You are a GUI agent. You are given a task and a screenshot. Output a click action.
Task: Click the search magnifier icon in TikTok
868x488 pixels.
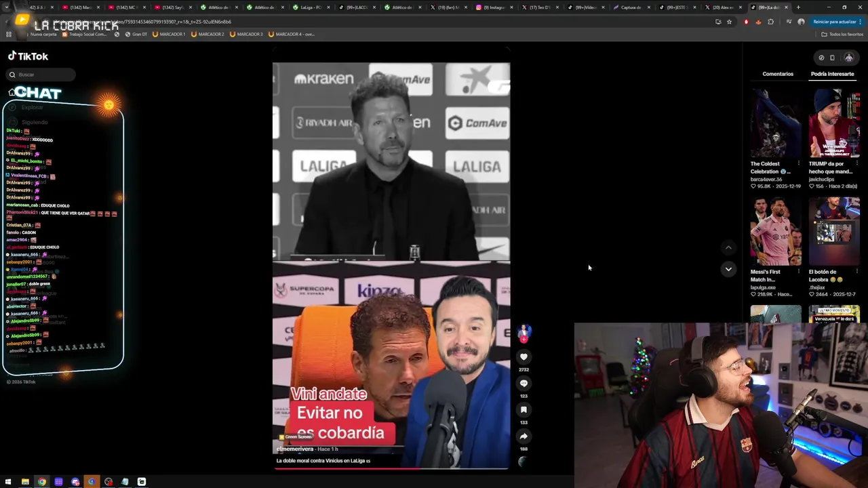click(x=12, y=75)
